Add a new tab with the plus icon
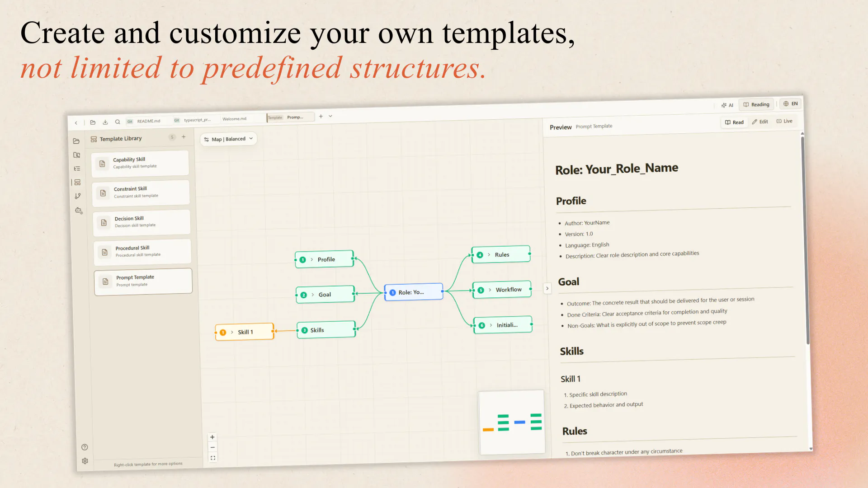This screenshot has height=488, width=868. point(321,116)
